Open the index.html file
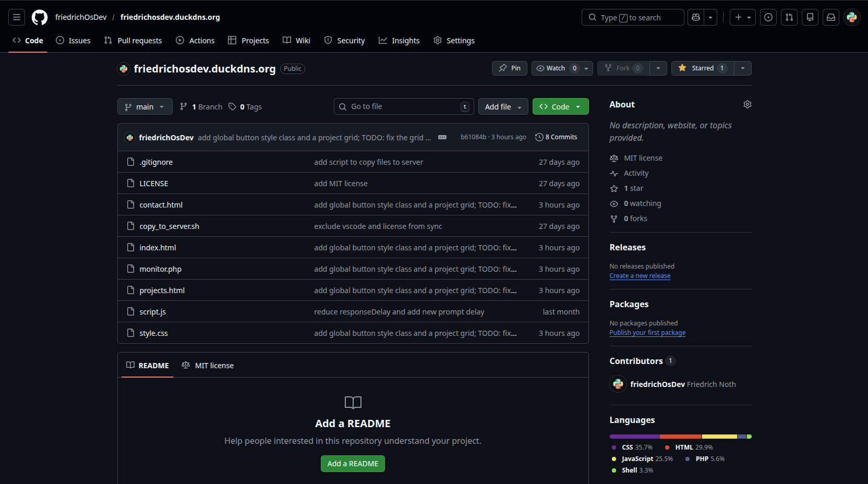The width and height of the screenshot is (868, 484). pyautogui.click(x=158, y=248)
